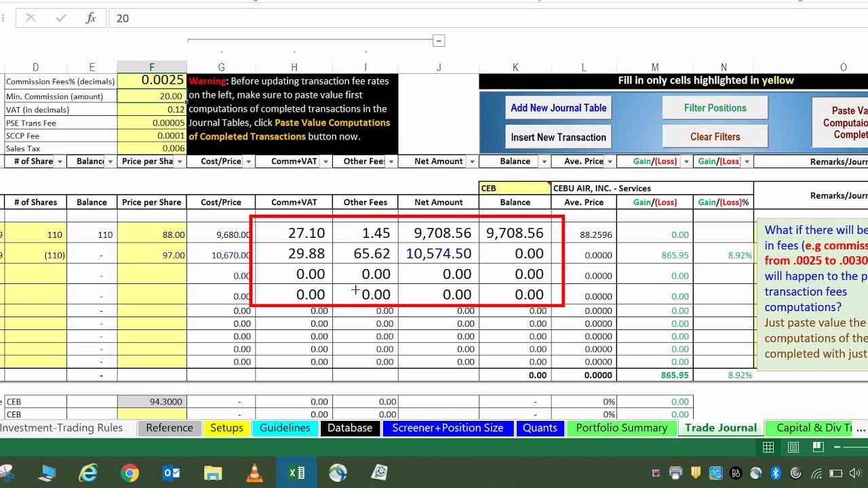Open the Insert Function fx icon

pos(90,18)
